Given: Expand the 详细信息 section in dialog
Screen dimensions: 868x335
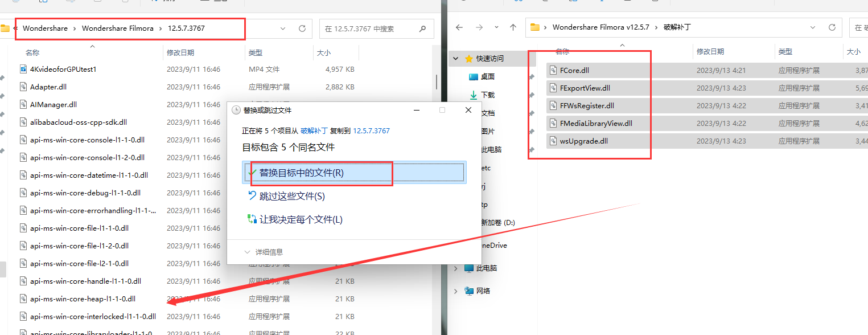Looking at the screenshot, I should tap(263, 252).
